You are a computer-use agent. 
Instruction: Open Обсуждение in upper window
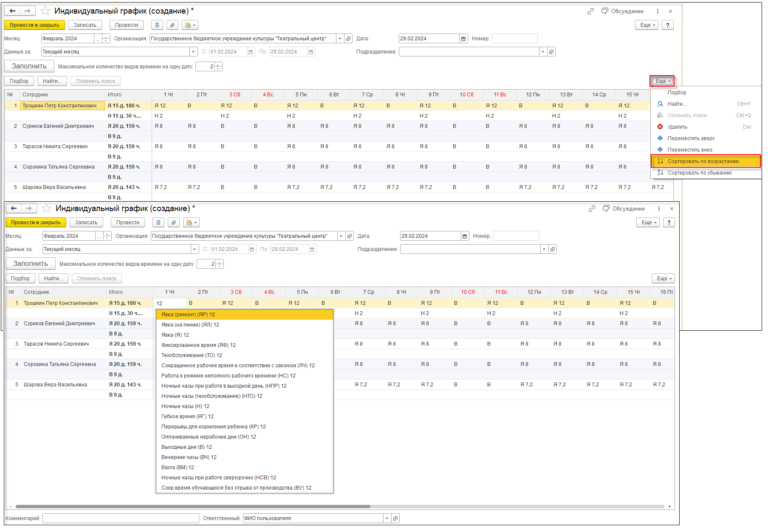pos(622,11)
